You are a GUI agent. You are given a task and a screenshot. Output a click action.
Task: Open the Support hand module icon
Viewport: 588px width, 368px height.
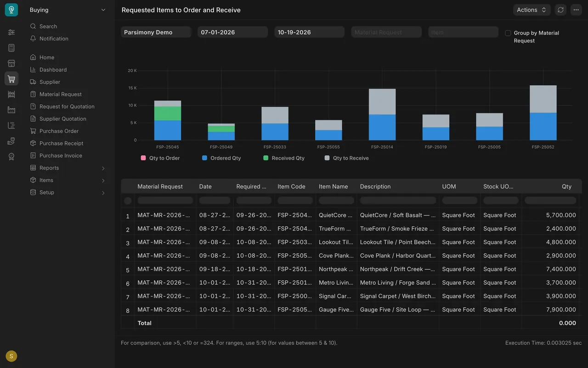[11, 141]
